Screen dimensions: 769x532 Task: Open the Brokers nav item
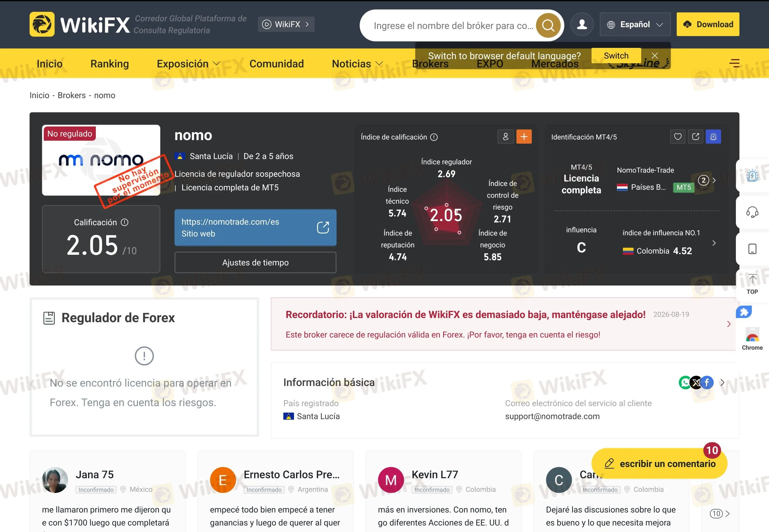tap(430, 64)
